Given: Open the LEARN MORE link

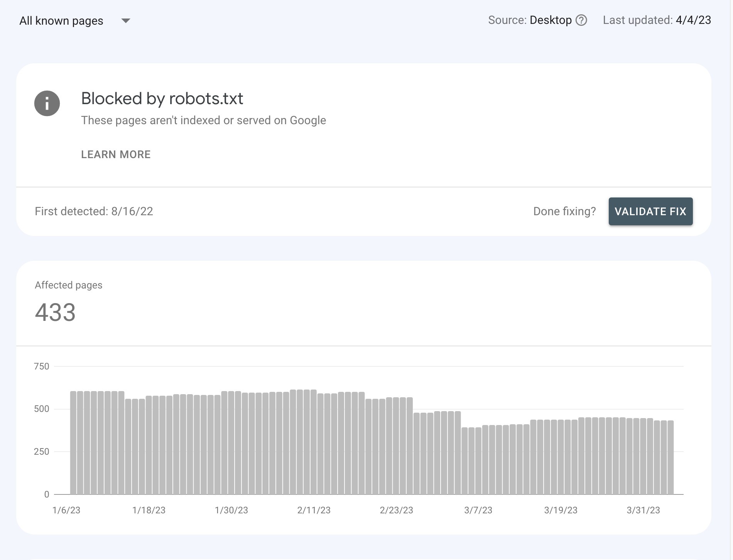Looking at the screenshot, I should (x=115, y=154).
